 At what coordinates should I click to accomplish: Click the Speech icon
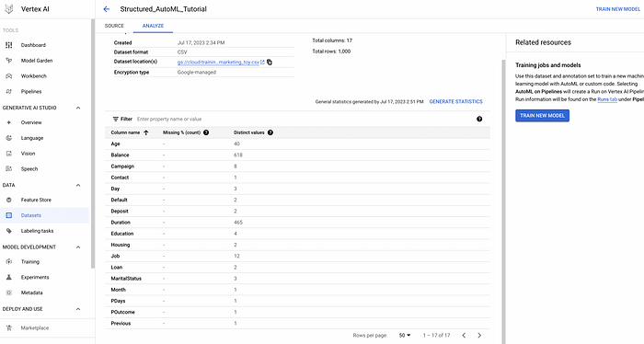click(x=8, y=169)
